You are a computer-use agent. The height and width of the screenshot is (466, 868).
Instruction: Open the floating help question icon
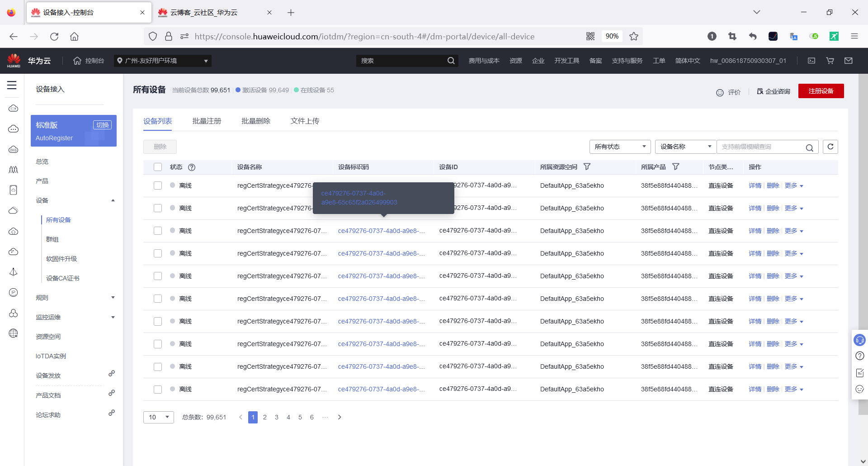[x=860, y=356]
